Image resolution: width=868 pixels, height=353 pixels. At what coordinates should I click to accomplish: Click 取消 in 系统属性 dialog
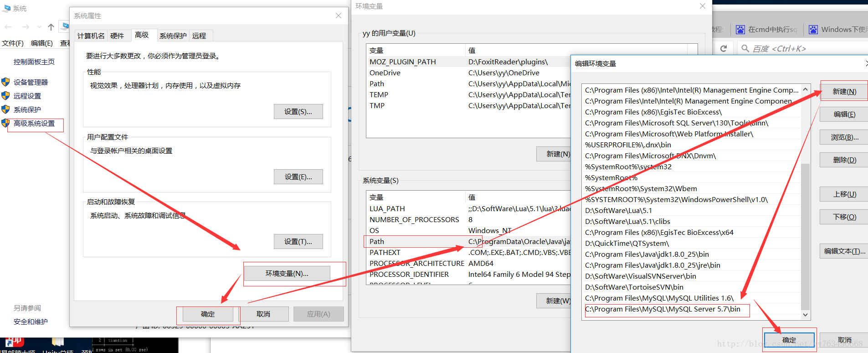point(263,314)
